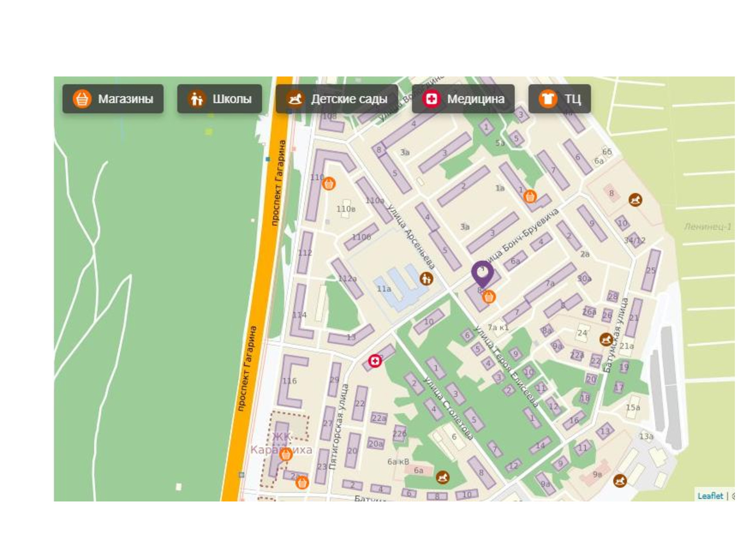The width and height of the screenshot is (756, 535).
Task: Click the bottom-left shop marker near building 2
Action: coord(302,482)
